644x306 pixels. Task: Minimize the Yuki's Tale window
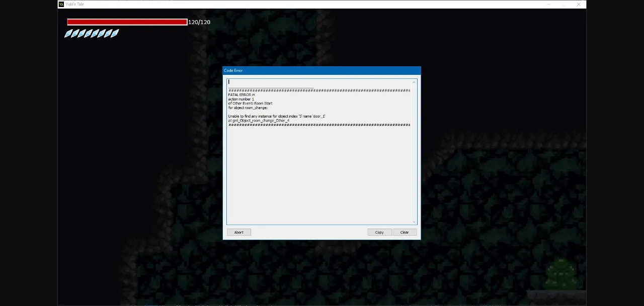click(548, 4)
